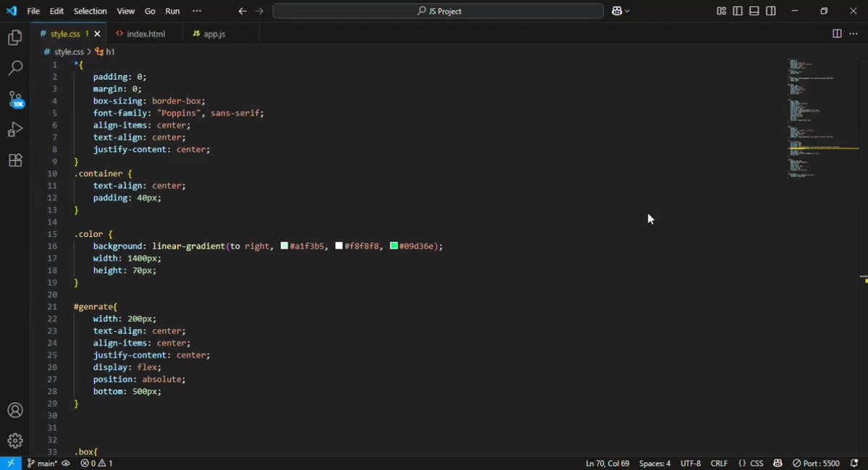868x470 pixels.
Task: Click the position: absolute line
Action: [139, 379]
